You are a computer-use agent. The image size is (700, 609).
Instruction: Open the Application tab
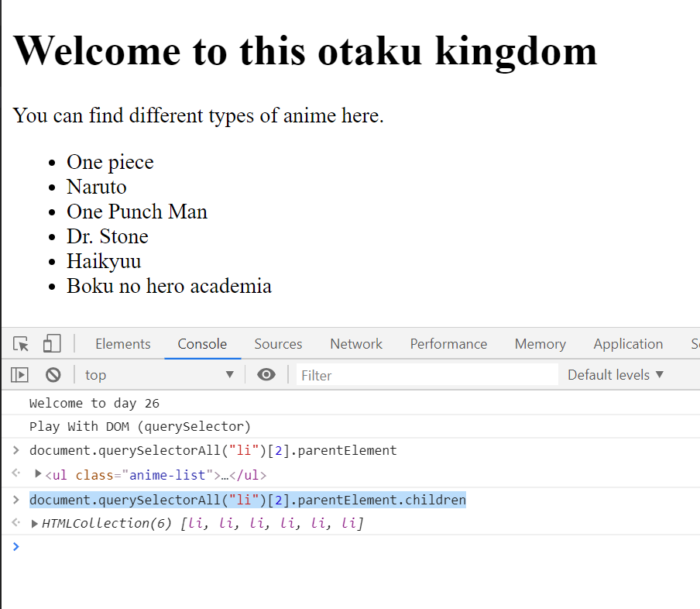pos(628,343)
